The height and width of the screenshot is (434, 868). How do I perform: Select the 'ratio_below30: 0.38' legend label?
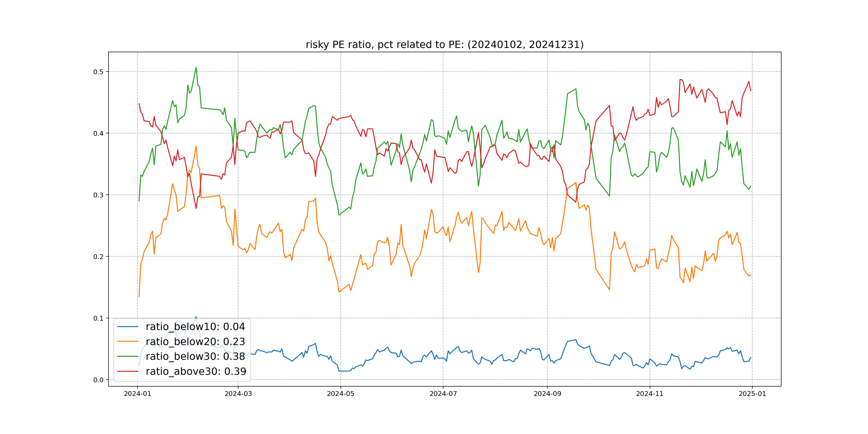click(x=195, y=356)
